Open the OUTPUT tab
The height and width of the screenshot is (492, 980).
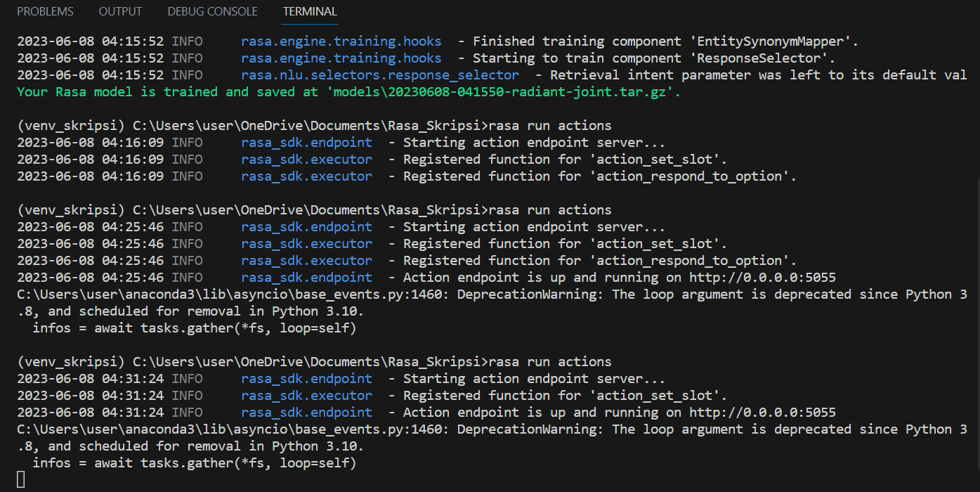pyautogui.click(x=120, y=11)
